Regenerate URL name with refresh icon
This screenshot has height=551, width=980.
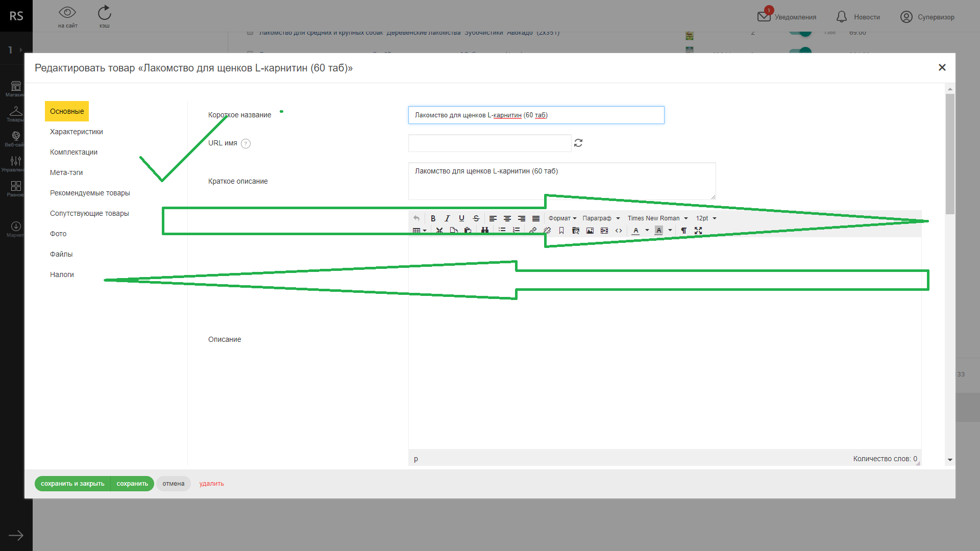coord(578,143)
